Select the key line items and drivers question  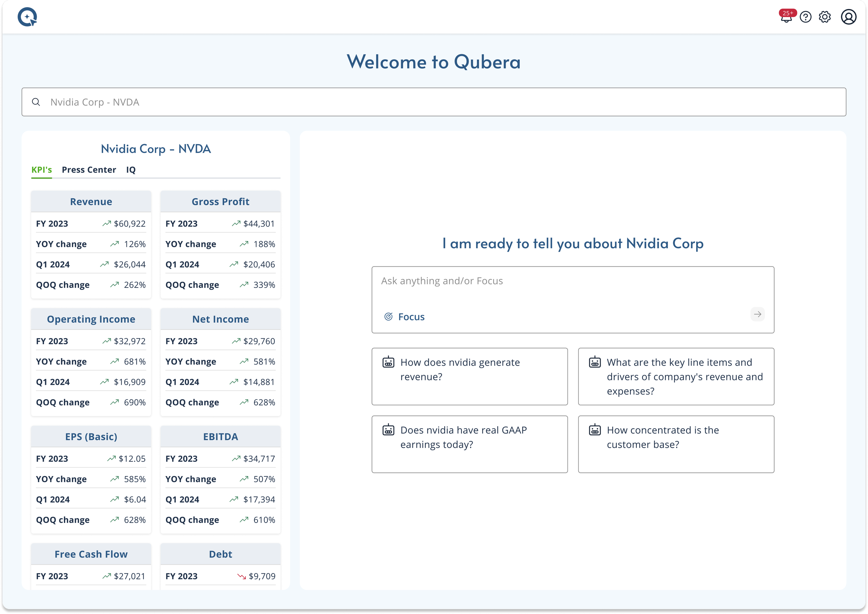[x=676, y=376]
